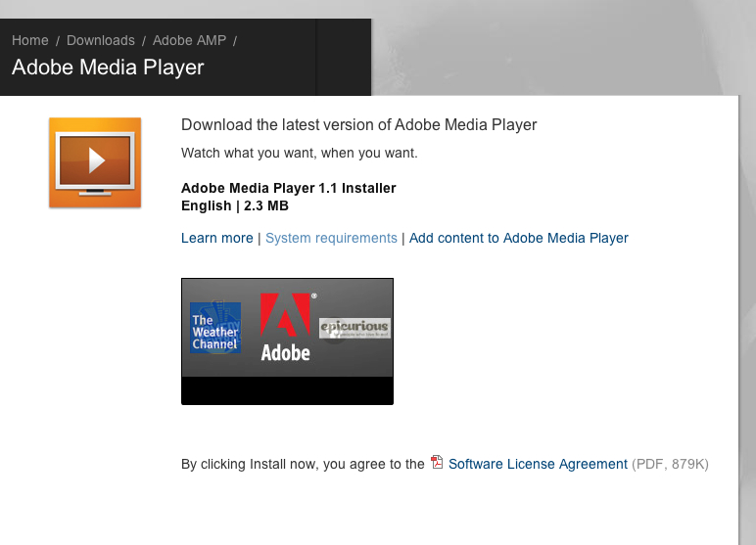Click the black bar under the promo banner
The image size is (756, 545).
[287, 390]
